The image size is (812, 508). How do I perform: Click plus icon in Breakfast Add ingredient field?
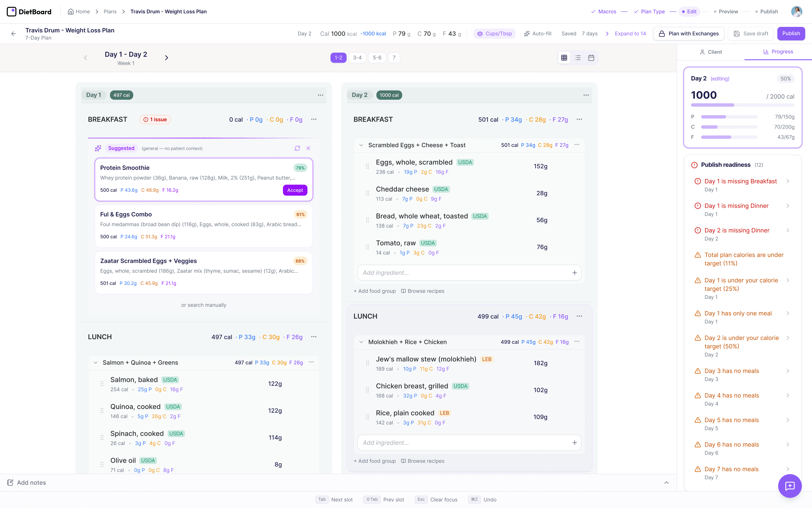(x=575, y=273)
